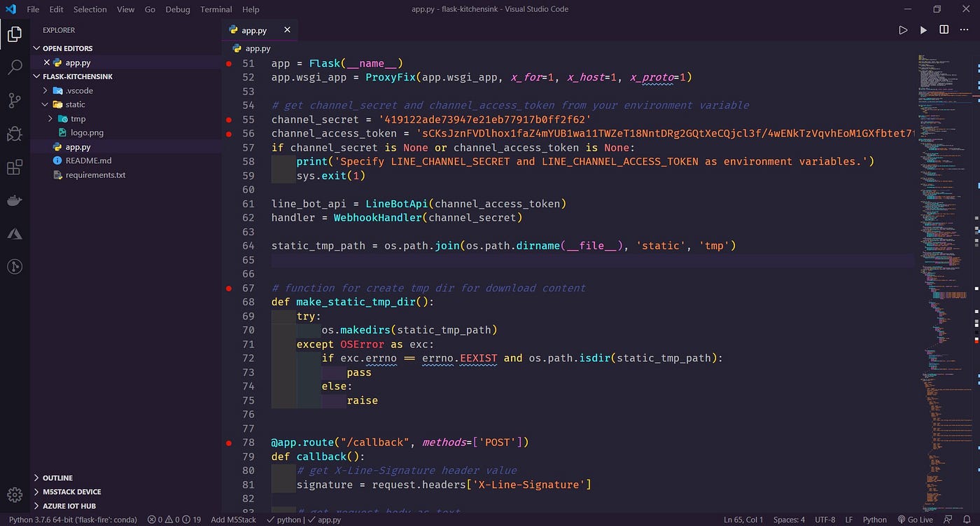The width and height of the screenshot is (980, 526).
Task: Click Add M5Stack in the status bar
Action: [234, 520]
